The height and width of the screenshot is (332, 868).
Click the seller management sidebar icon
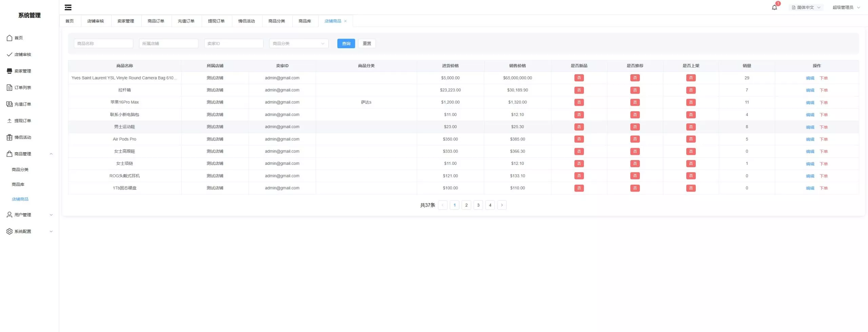click(9, 71)
